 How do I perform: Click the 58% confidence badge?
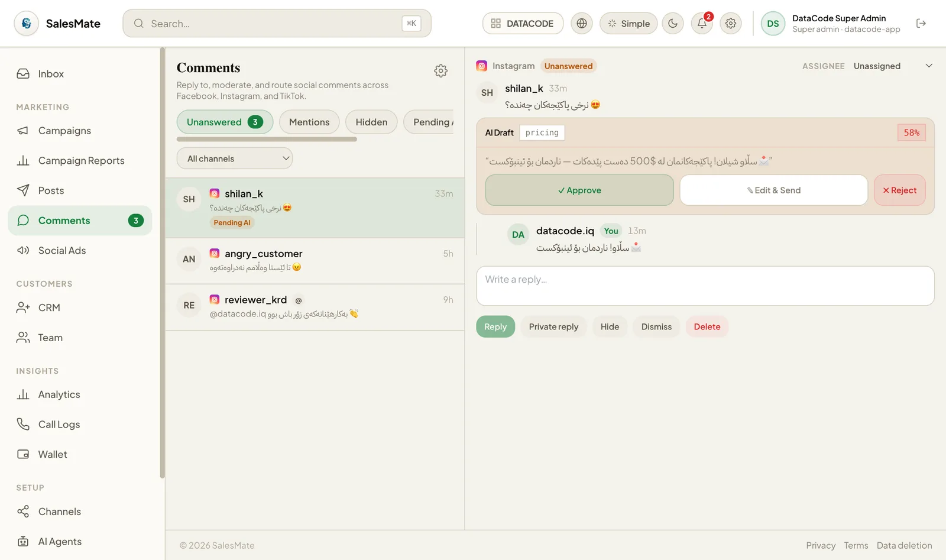pos(912,133)
